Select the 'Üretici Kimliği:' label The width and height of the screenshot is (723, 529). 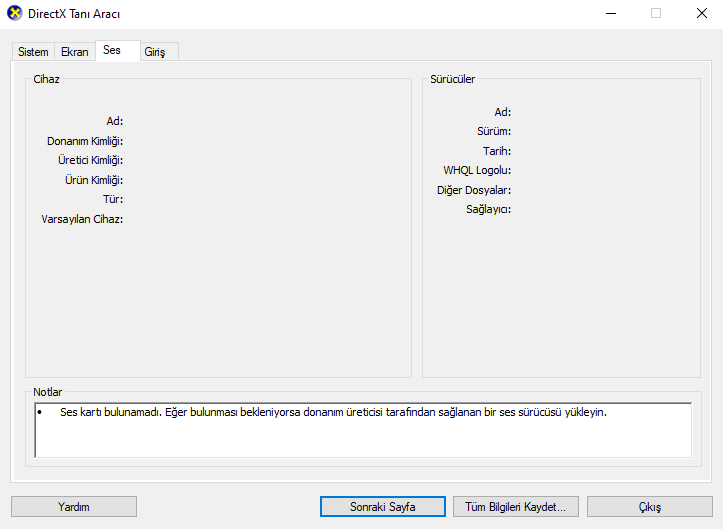click(x=90, y=160)
